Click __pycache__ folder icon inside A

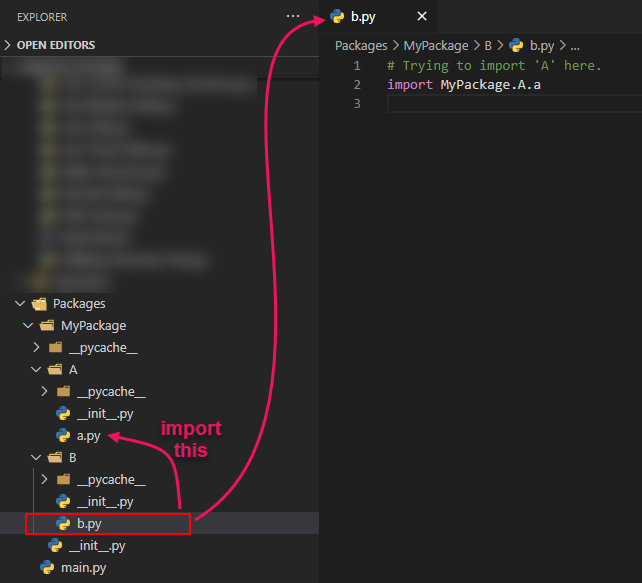point(63,392)
